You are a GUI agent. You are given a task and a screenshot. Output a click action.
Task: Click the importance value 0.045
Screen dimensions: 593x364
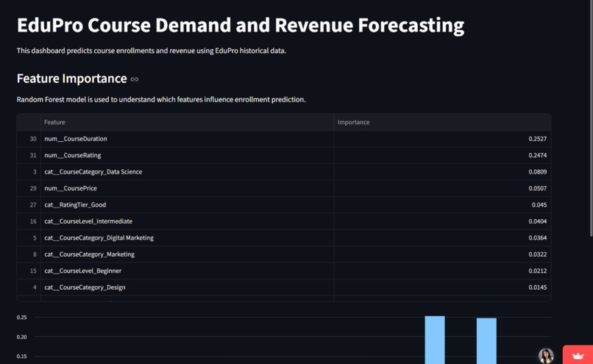[539, 205]
